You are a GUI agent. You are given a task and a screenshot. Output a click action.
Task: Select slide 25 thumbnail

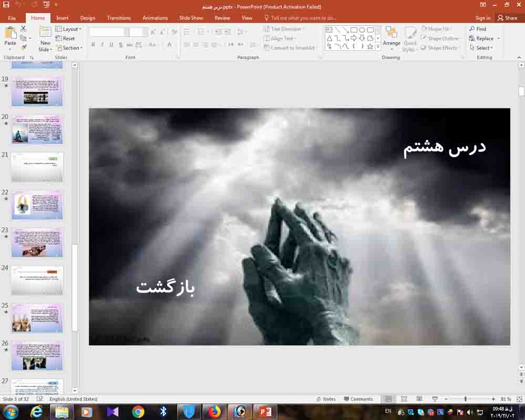37,318
